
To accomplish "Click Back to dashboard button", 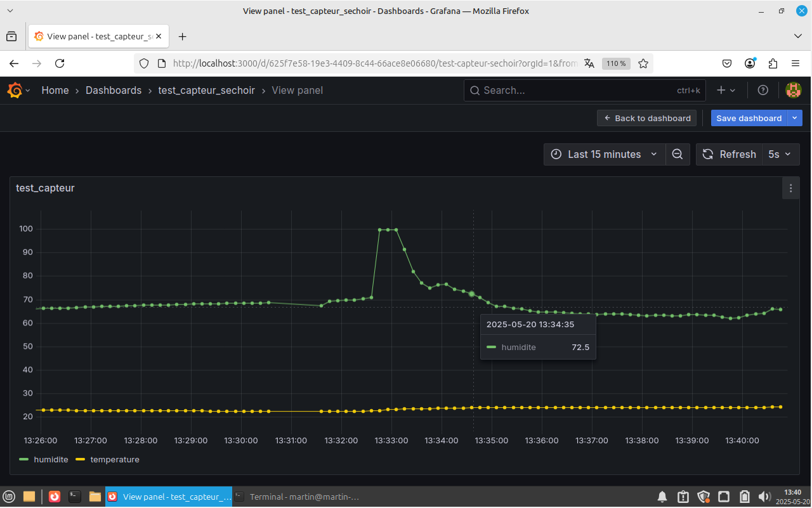I will (646, 118).
